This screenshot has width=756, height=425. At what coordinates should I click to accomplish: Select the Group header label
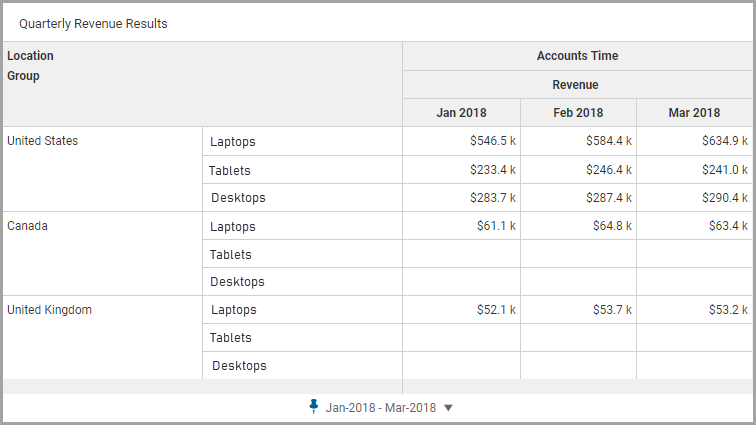(x=23, y=76)
